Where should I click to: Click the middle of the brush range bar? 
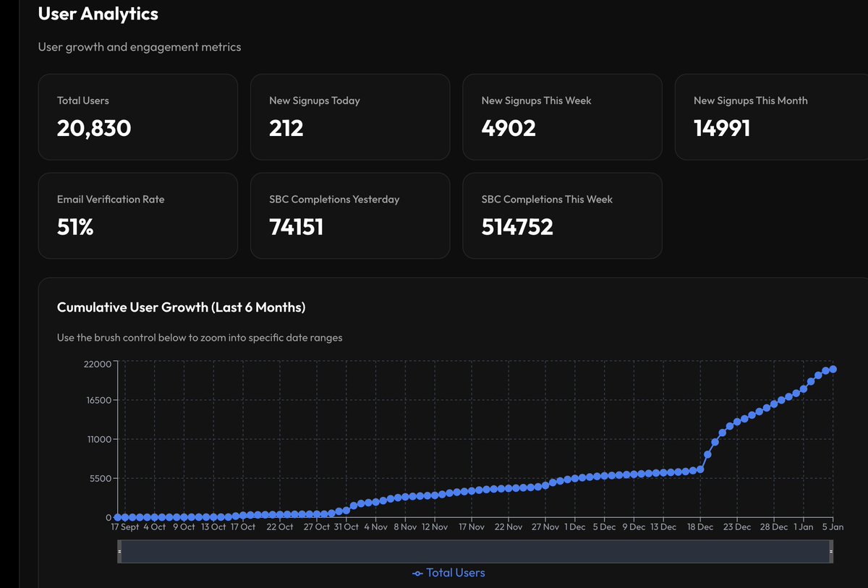475,552
